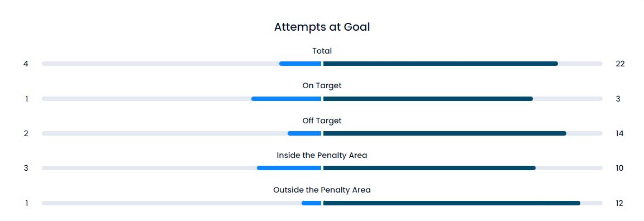Click the Outside the Penalty Area label
Viewport: 644px width, 221px height.
pos(322,190)
